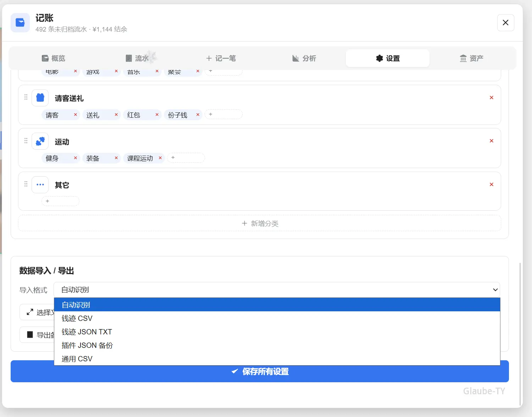Click the 记账 app wallet icon
Screen dimensions: 532x417
[x=20, y=23]
